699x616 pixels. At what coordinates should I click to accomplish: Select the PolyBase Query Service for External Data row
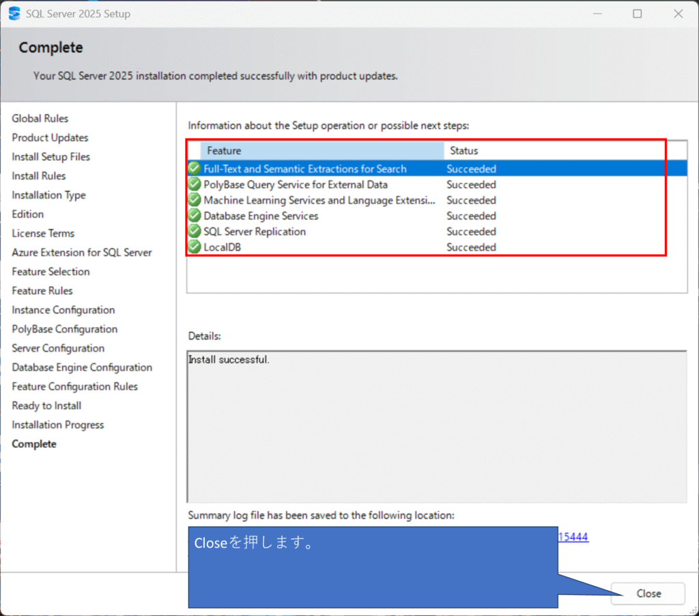coord(437,184)
